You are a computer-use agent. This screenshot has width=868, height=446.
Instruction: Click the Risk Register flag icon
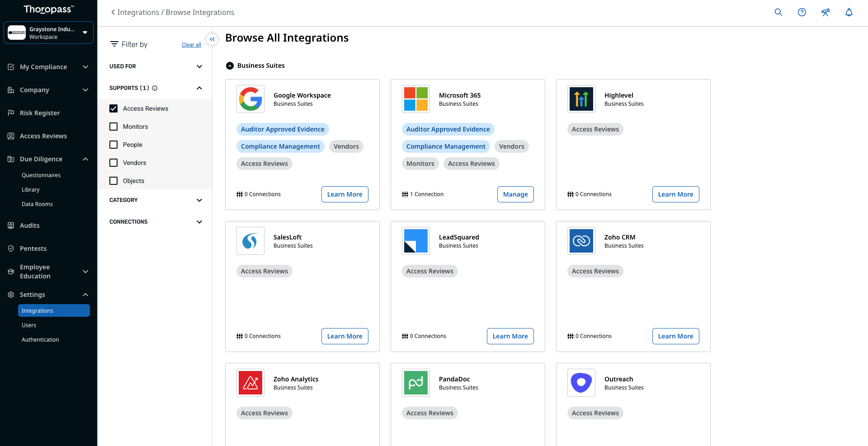11,113
